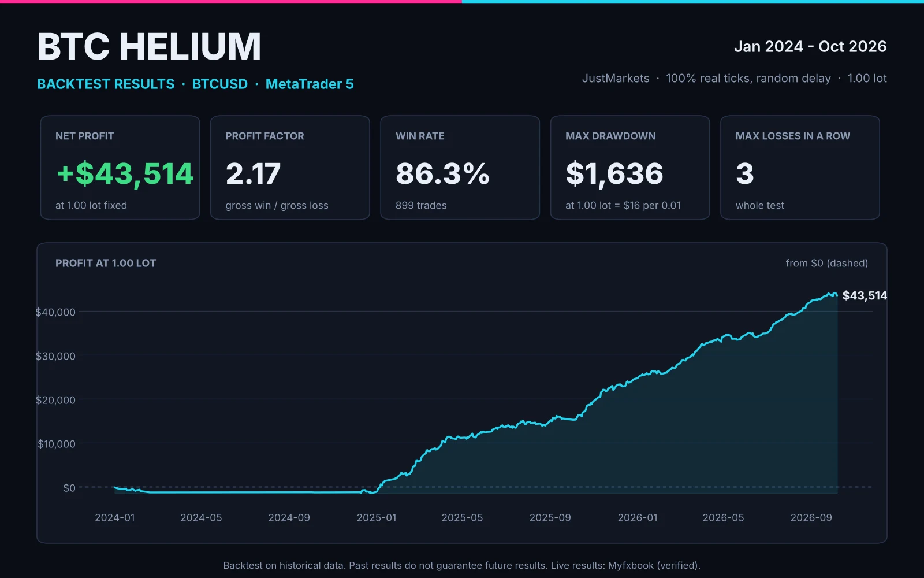
Task: Click the 2026-09 x-axis label
Action: click(x=811, y=517)
